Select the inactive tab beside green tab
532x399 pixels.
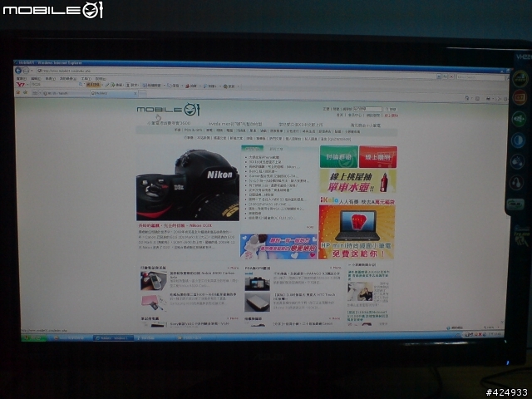point(276,149)
